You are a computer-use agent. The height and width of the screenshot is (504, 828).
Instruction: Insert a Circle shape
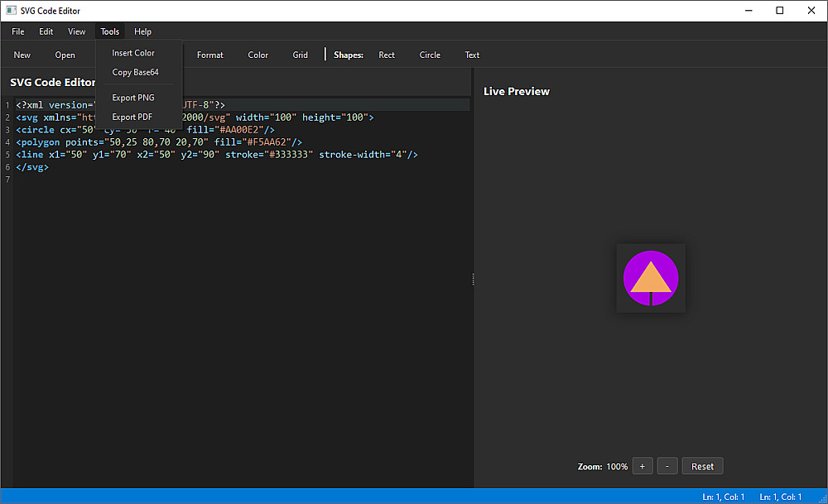(430, 55)
